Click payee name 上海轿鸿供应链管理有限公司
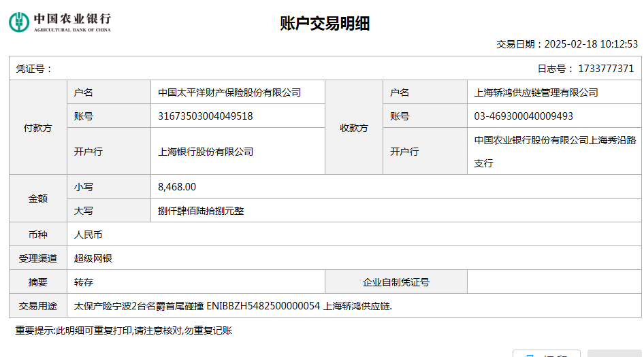644x357 pixels. pos(536,92)
